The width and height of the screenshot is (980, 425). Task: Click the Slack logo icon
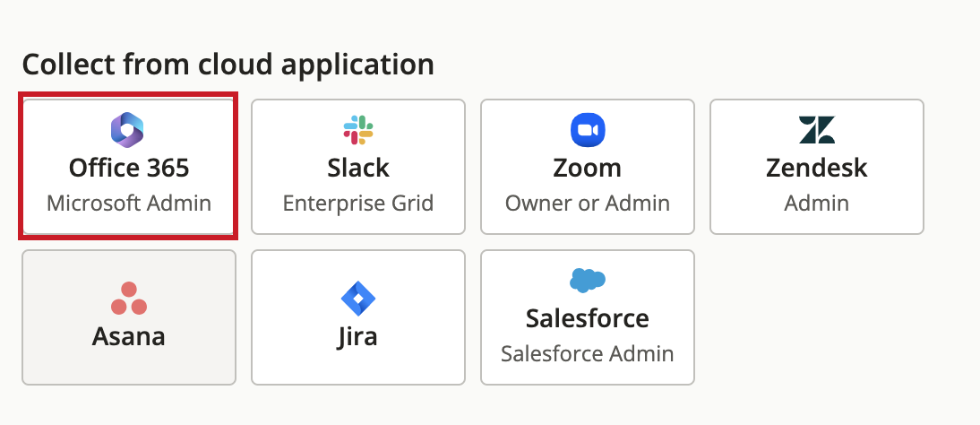coord(358,130)
